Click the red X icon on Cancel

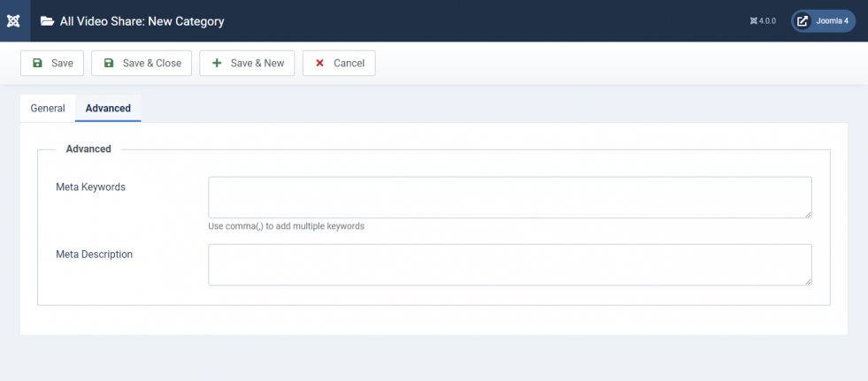319,63
